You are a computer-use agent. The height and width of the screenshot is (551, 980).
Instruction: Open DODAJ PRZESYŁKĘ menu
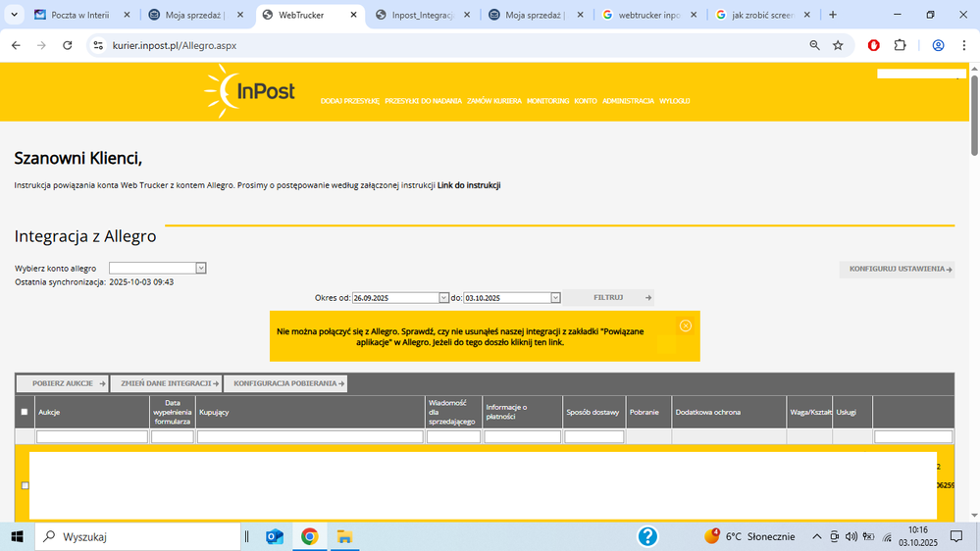coord(349,101)
